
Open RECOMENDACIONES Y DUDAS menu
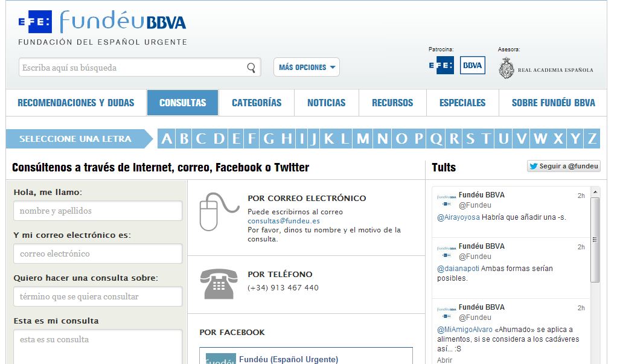[76, 103]
